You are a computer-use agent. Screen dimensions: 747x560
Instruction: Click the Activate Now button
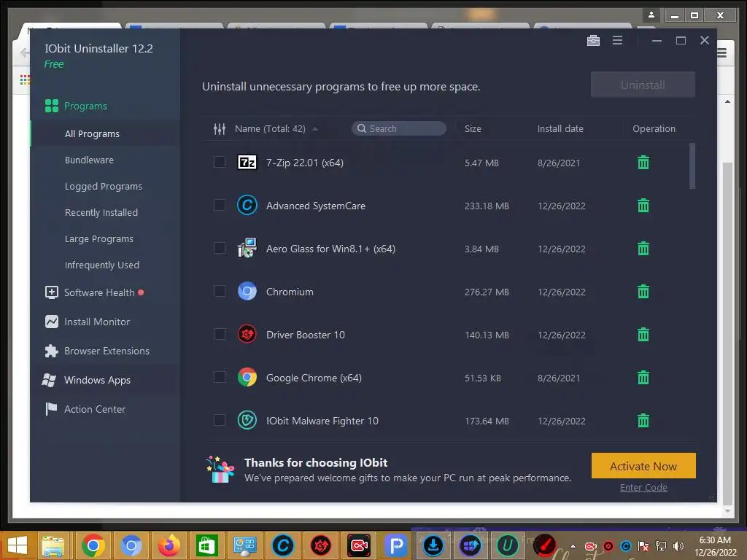[x=643, y=466]
